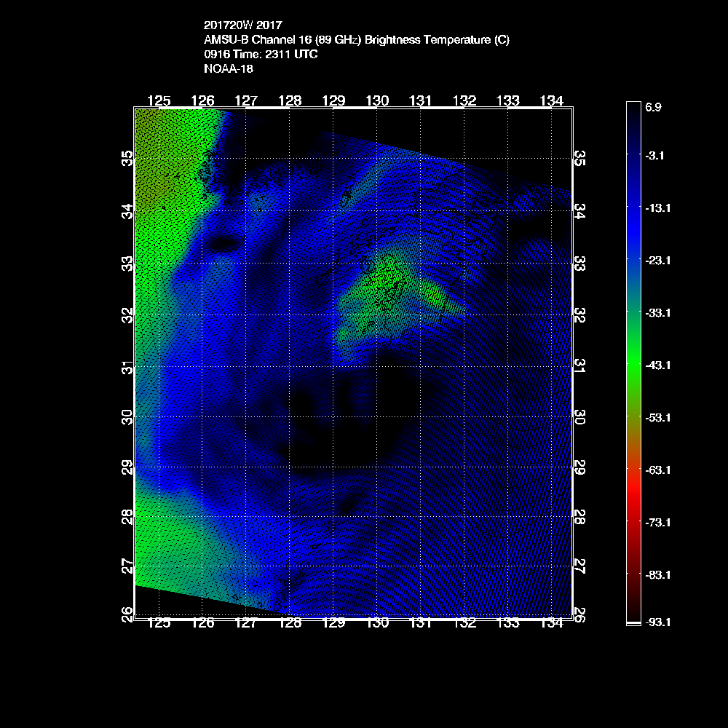Screen dimensions: 728x728
Task: Click latitude label "26" on the left axis
Action: tap(127, 614)
